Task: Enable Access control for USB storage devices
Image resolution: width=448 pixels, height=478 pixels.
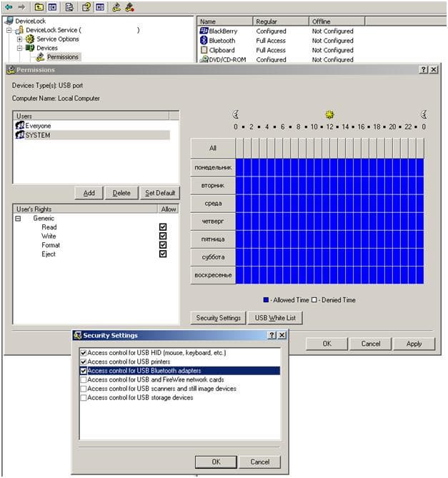Action: [83, 398]
